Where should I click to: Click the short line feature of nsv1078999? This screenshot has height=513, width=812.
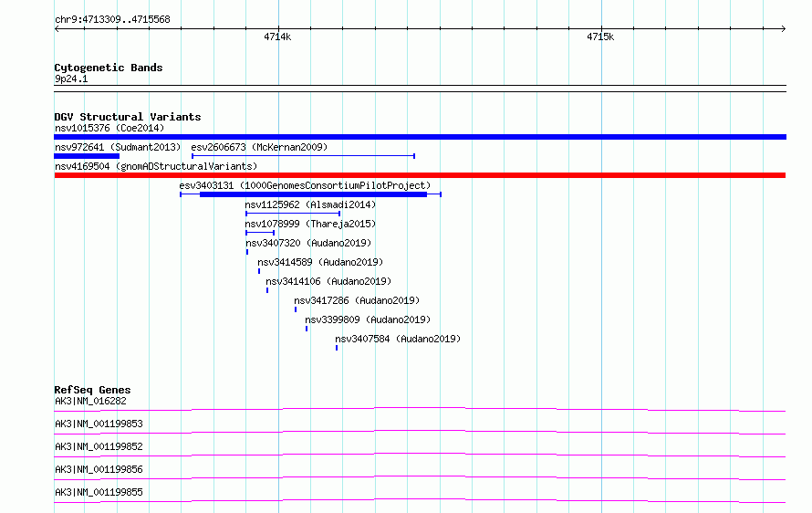(x=260, y=233)
